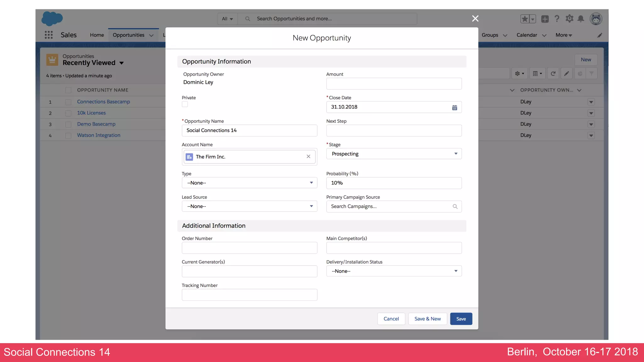Open the Stage dropdown showing Prospecting

pos(394,154)
